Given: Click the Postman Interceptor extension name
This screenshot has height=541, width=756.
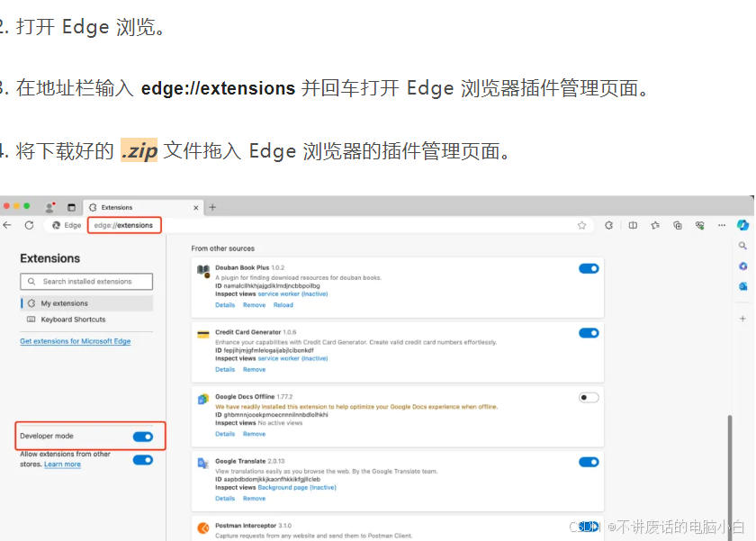Looking at the screenshot, I should 246,526.
